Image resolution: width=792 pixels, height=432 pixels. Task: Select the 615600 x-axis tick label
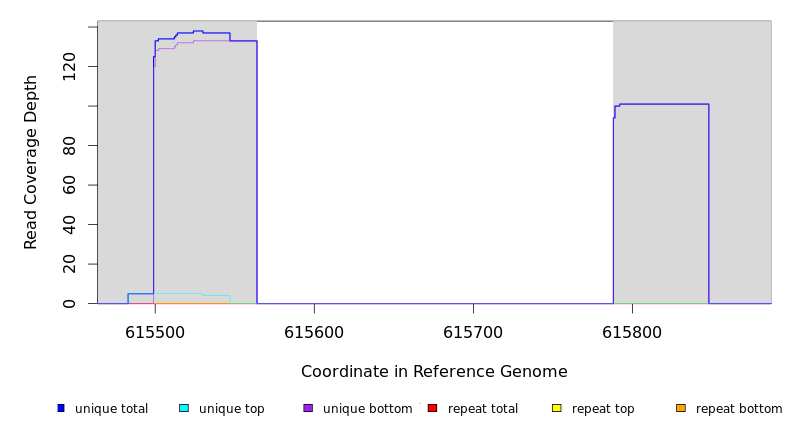(x=314, y=333)
